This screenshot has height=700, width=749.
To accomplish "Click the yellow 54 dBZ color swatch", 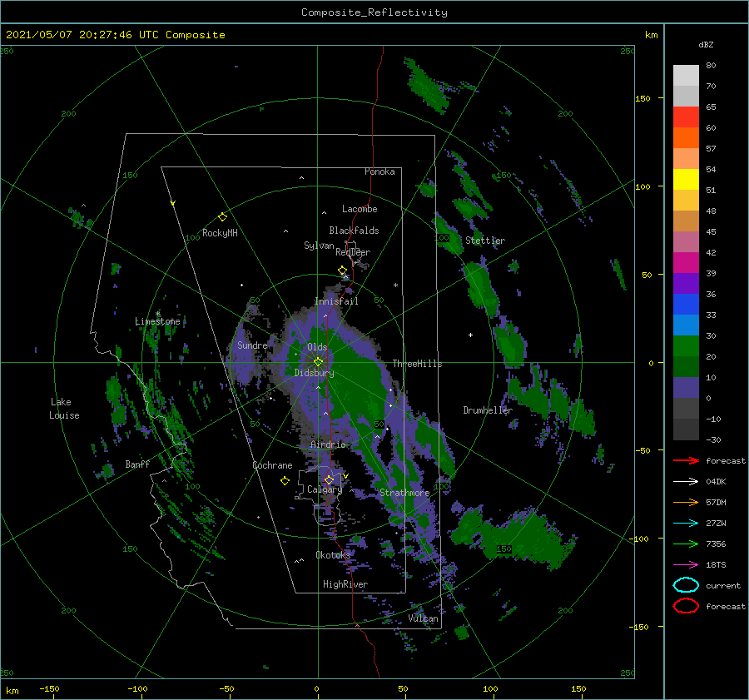I will [686, 180].
